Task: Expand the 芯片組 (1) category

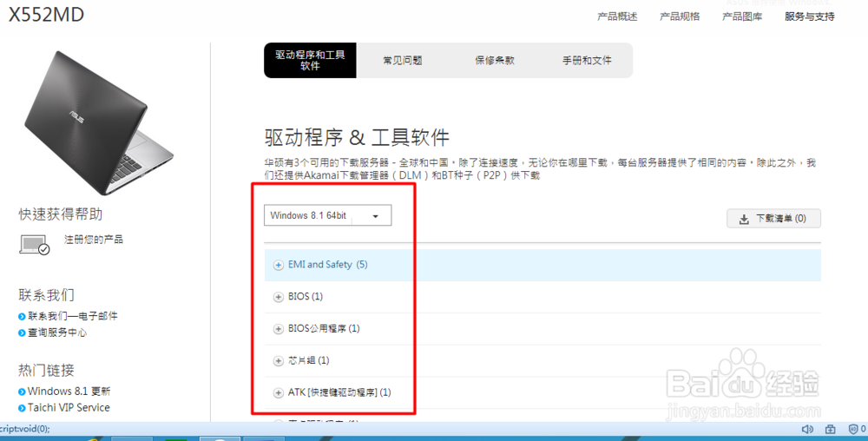Action: 542,361
